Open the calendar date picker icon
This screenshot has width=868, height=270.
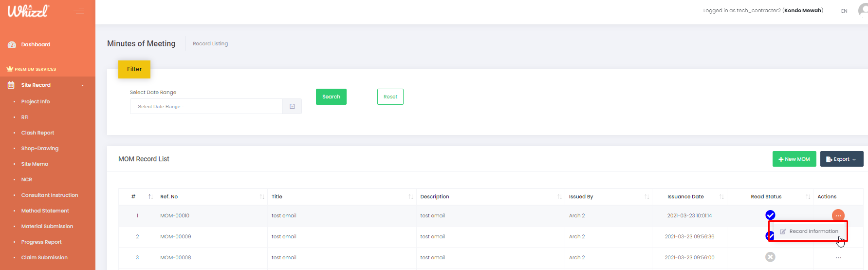pos(292,106)
